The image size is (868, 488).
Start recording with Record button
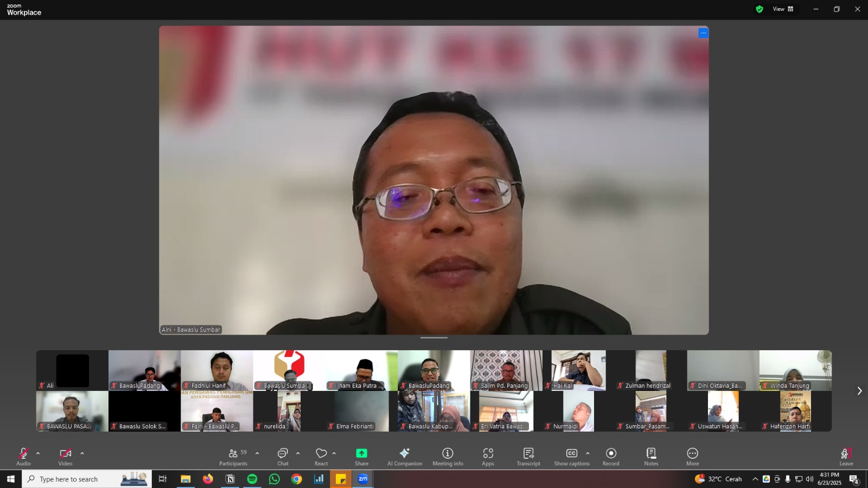(611, 456)
